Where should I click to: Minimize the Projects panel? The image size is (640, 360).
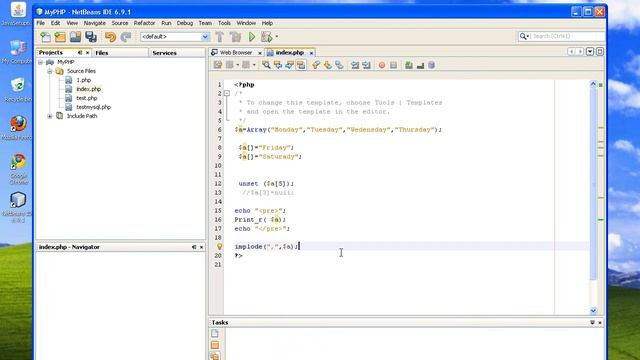click(x=80, y=53)
